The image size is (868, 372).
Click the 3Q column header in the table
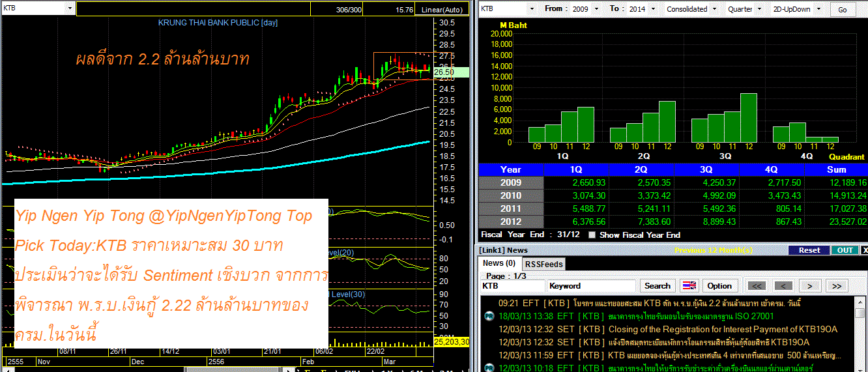tap(706, 169)
